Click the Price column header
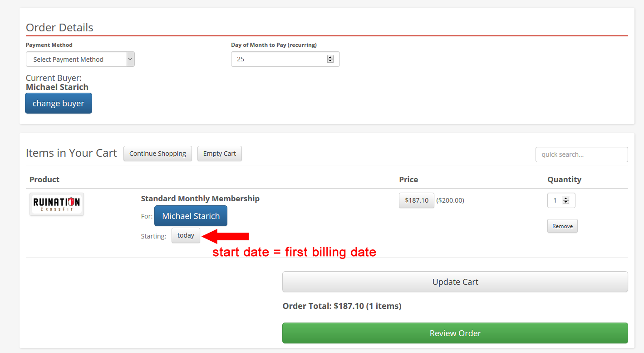The height and width of the screenshot is (353, 644). 408,179
